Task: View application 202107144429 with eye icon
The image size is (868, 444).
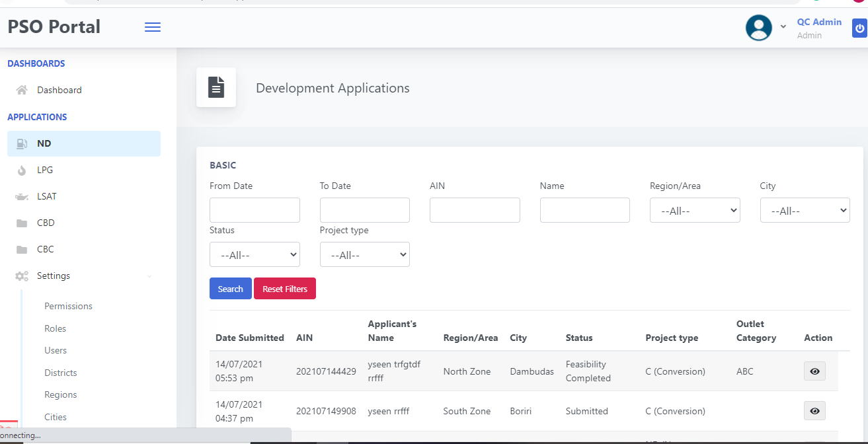Action: coord(814,371)
